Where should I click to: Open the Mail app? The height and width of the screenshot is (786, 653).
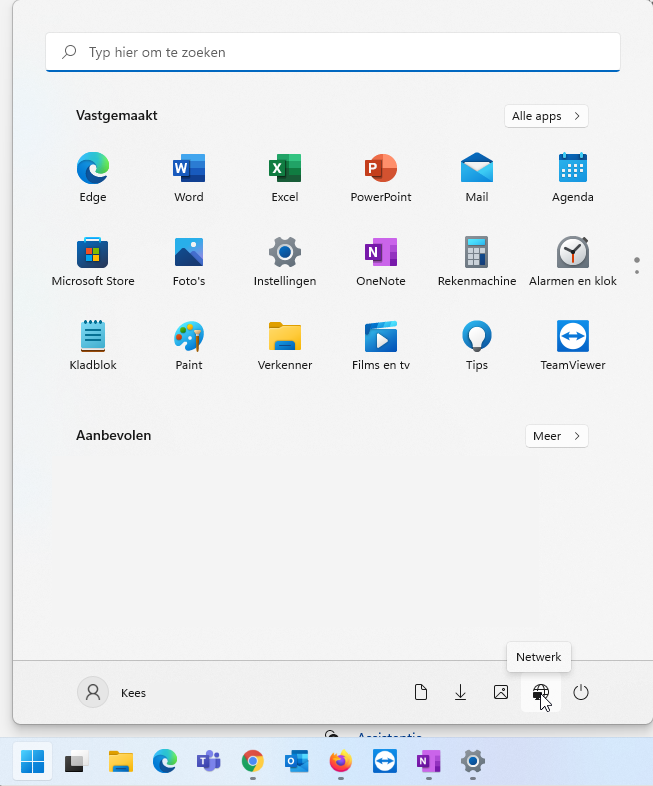pyautogui.click(x=477, y=177)
